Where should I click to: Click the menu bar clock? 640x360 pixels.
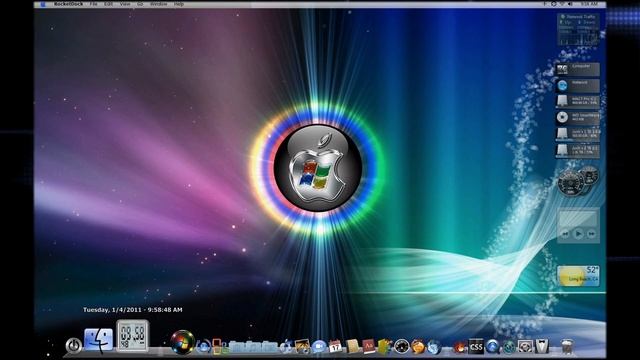[589, 4]
